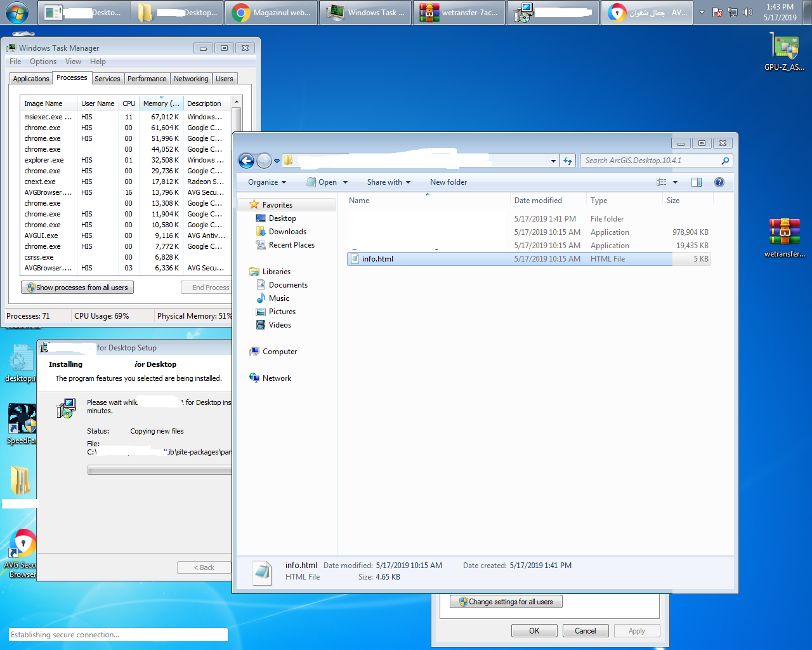Click the Cancel button in dialog
Image resolution: width=812 pixels, height=650 pixels.
[586, 631]
